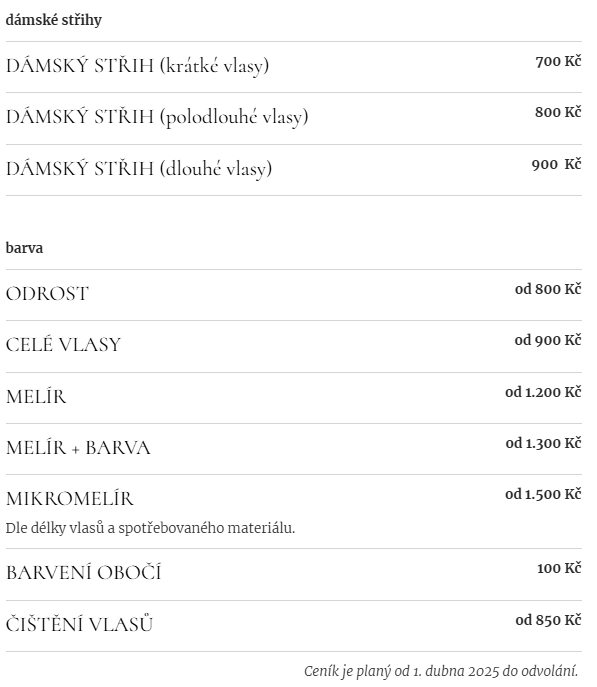Click the 800 Kč haircut price
Viewport: 597px width, 687px height.
click(x=558, y=112)
